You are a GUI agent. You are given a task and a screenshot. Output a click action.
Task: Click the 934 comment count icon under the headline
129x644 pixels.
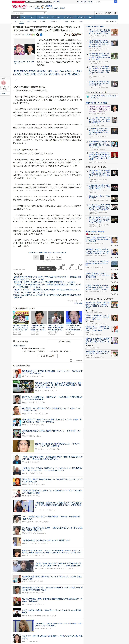28,35
